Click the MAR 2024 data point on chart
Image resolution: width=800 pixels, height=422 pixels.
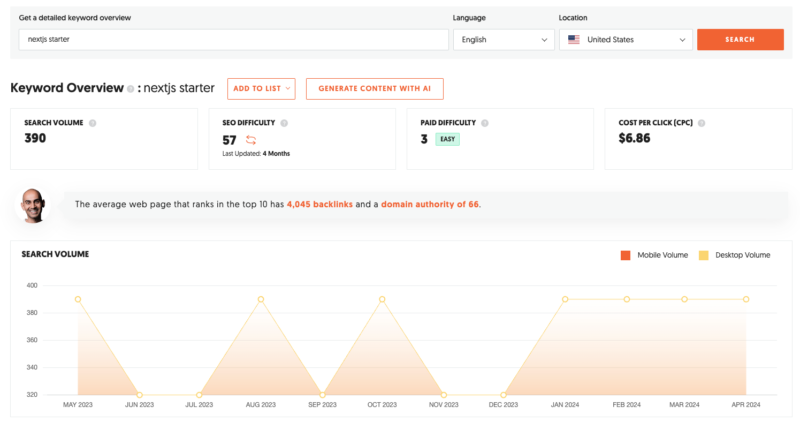pos(684,300)
